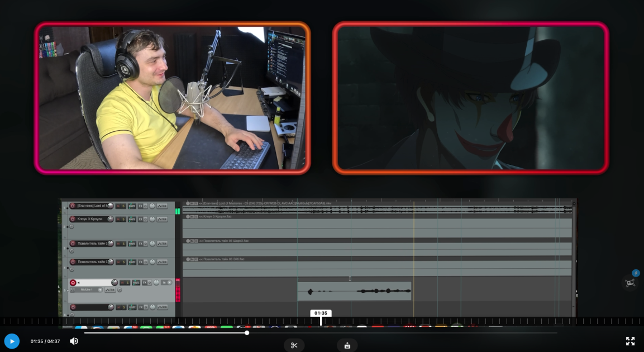Open routing on the highlighted armed track

(136, 283)
